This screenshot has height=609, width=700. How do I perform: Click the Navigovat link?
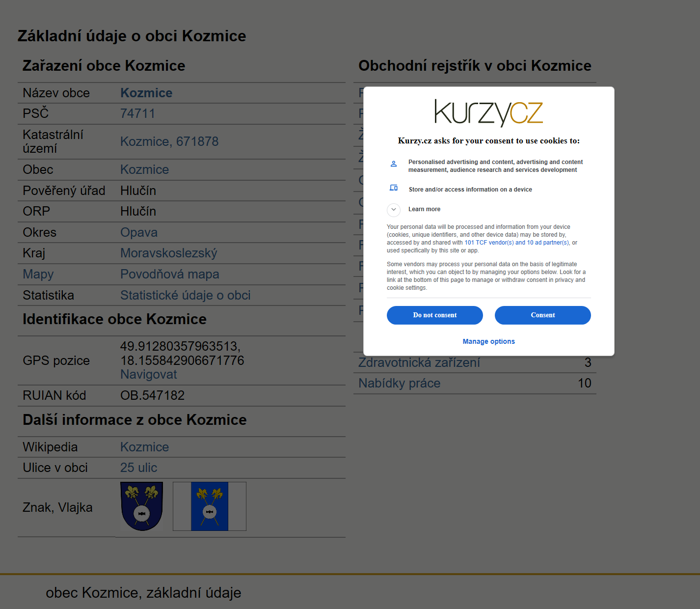[x=148, y=374]
